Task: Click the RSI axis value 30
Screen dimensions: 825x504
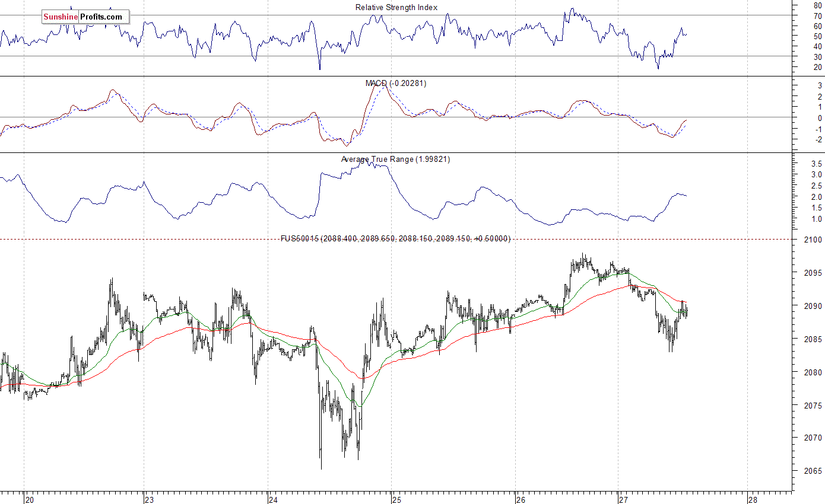Action: coord(818,56)
